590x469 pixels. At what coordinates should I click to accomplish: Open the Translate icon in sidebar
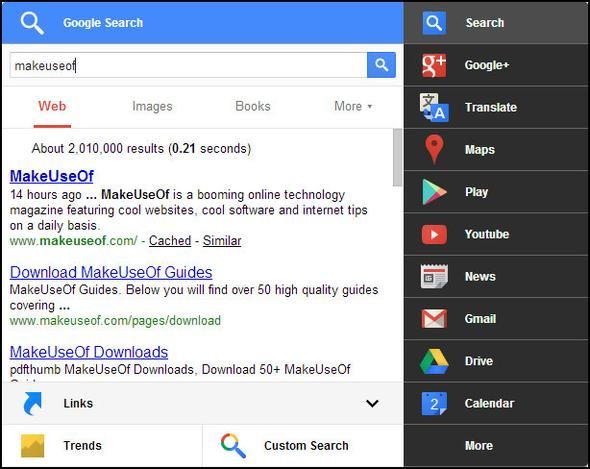coord(434,107)
